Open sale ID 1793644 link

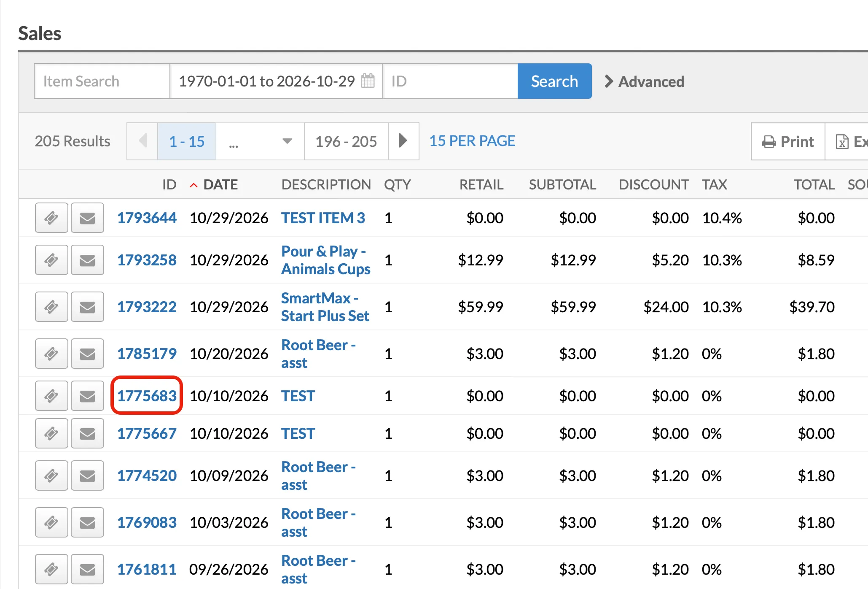[147, 218]
